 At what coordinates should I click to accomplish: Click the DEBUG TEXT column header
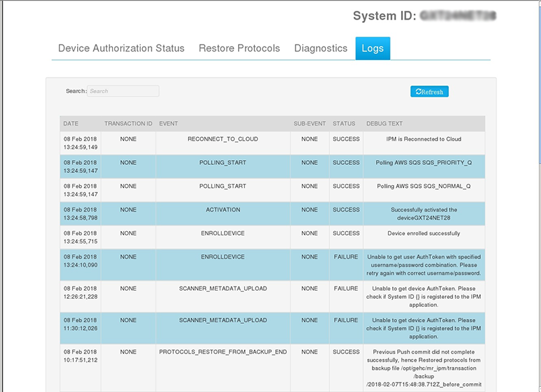click(x=384, y=124)
